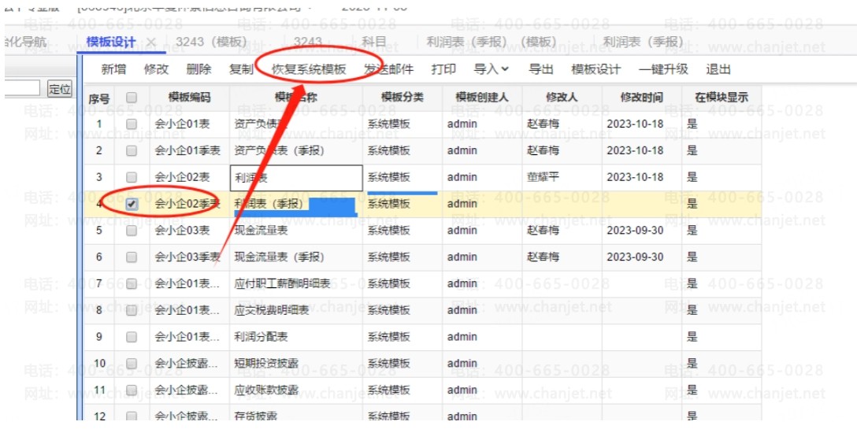Switch to the 科目 tab
Image resolution: width=868 pixels, height=429 pixels.
pos(373,43)
